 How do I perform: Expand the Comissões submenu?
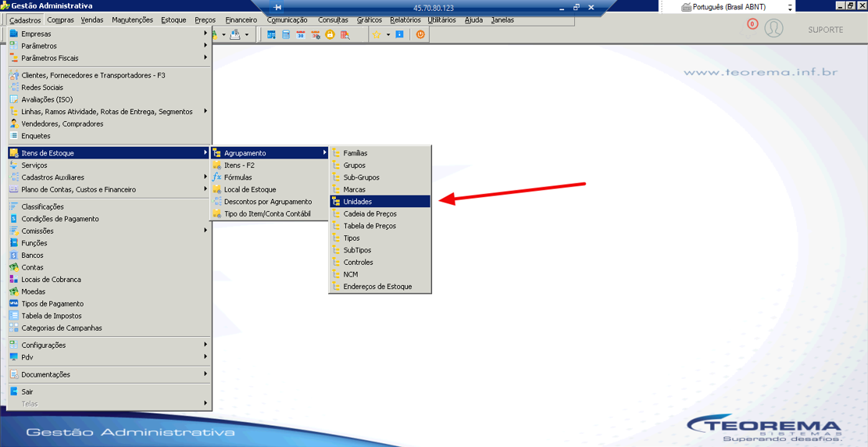[x=109, y=231]
